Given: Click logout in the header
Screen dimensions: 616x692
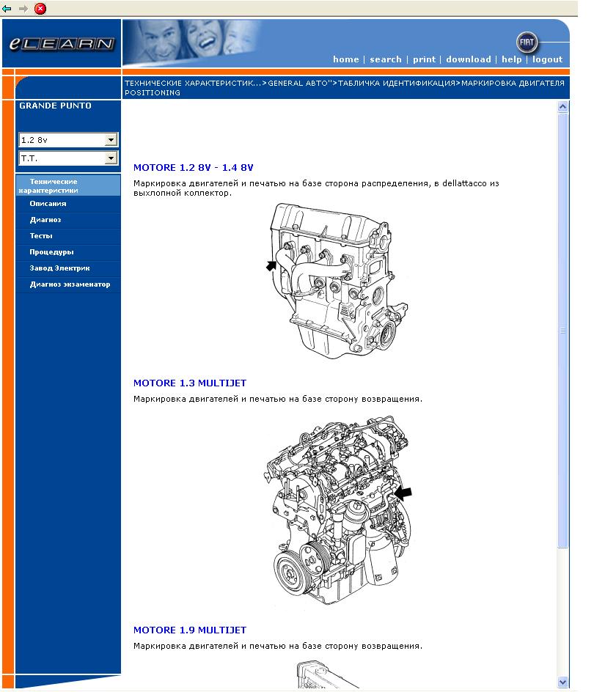Looking at the screenshot, I should tap(547, 59).
